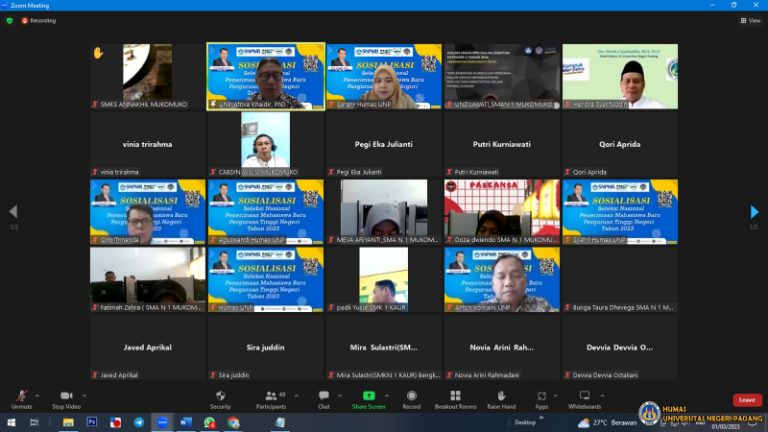Screen dimensions: 768x432
Task: Open the Security shield menu
Action: coord(220,400)
